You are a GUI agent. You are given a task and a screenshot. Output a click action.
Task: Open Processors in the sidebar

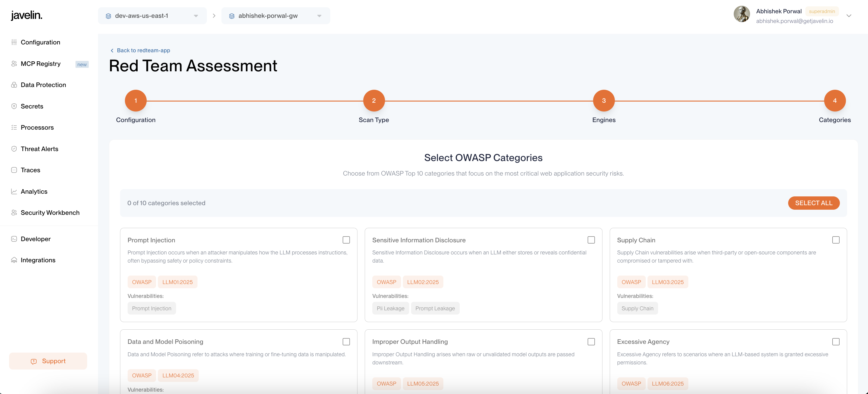pos(37,127)
